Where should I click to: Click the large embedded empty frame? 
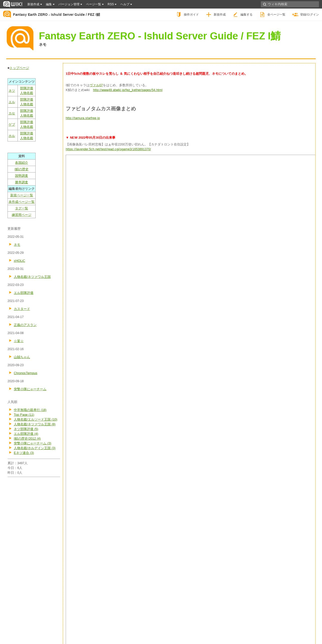[x=190, y=399]
